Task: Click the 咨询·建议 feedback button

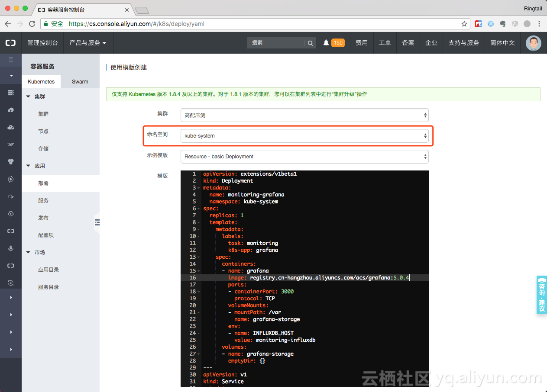Action: click(542, 295)
